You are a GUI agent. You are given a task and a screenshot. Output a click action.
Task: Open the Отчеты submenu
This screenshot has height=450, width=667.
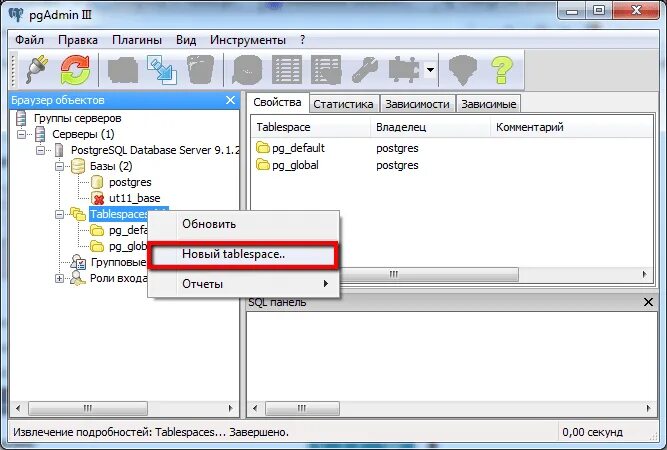point(243,284)
